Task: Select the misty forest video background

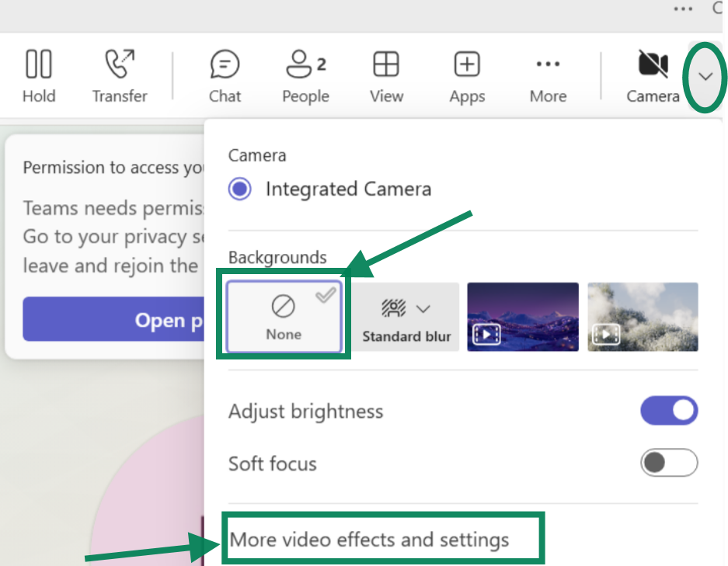Action: click(x=643, y=317)
